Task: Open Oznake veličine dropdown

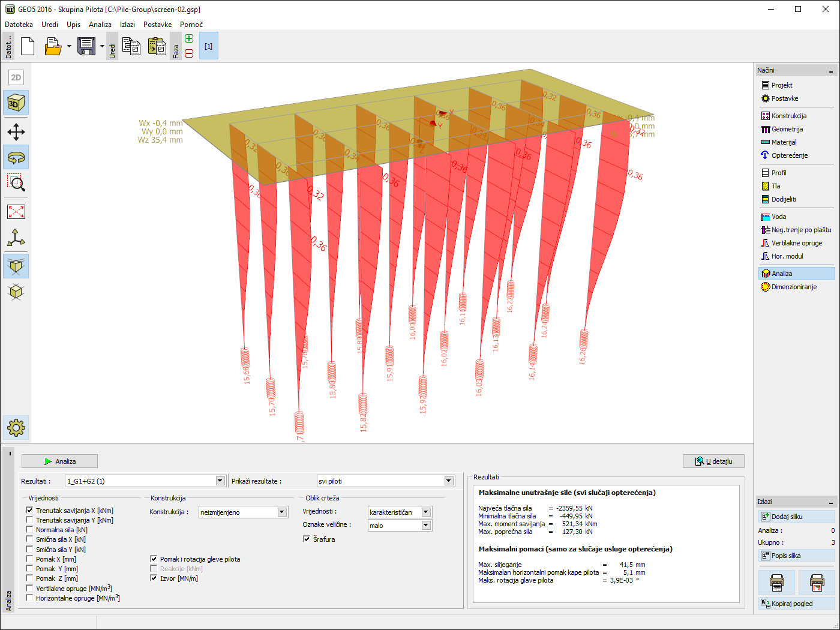Action: (x=425, y=526)
